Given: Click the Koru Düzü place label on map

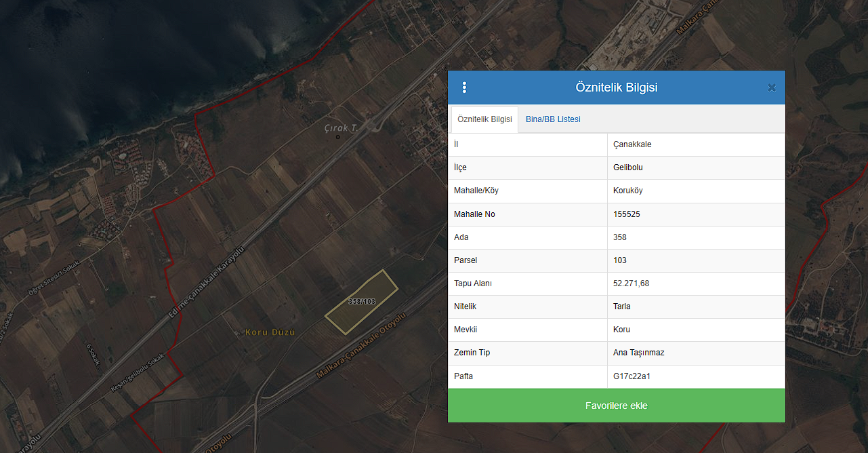Looking at the screenshot, I should click(x=270, y=333).
